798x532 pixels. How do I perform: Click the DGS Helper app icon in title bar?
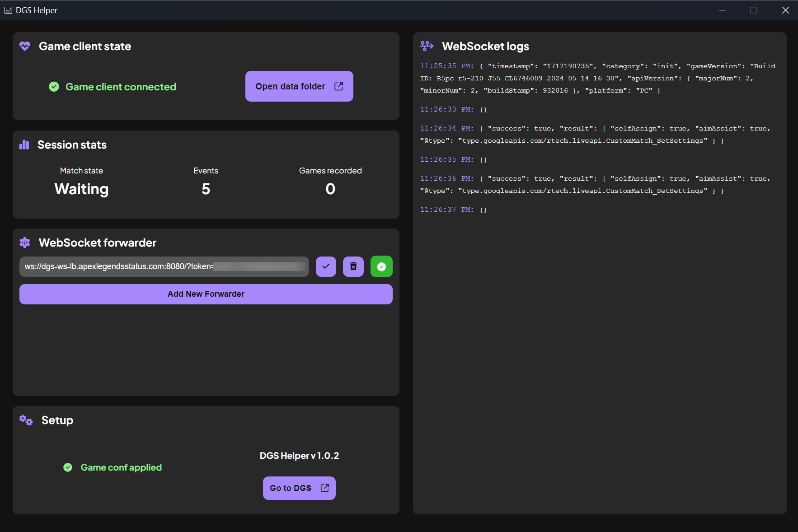pos(8,10)
